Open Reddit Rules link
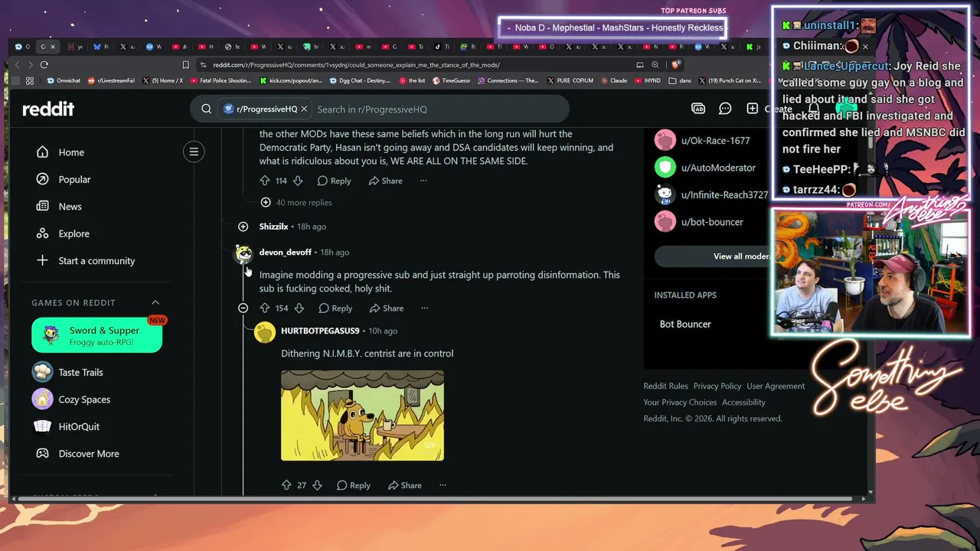Image resolution: width=980 pixels, height=551 pixels. 665,386
